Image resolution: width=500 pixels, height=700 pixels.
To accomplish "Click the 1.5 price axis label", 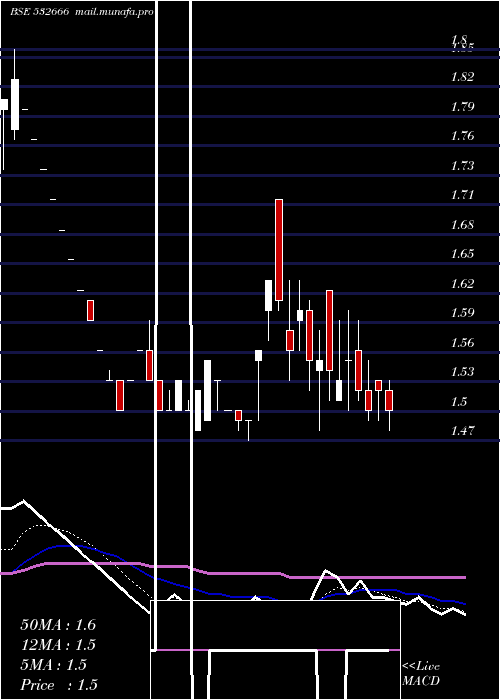I will click(x=459, y=401).
